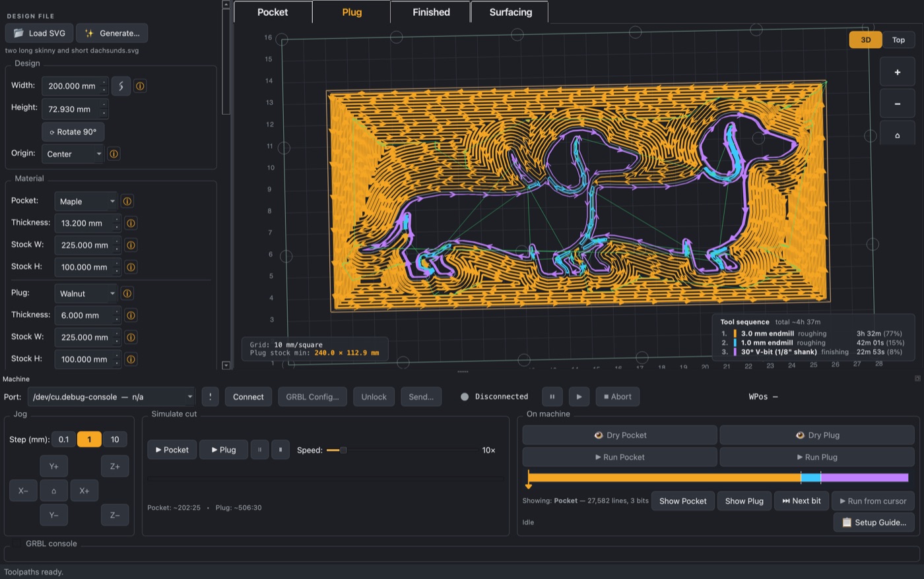Click the Dry Pocket button

click(620, 435)
